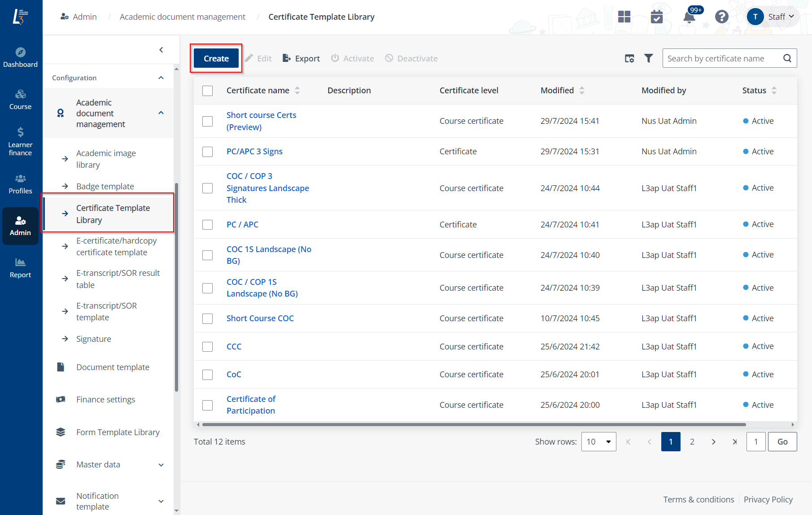Open the notifications bell

pos(689,17)
